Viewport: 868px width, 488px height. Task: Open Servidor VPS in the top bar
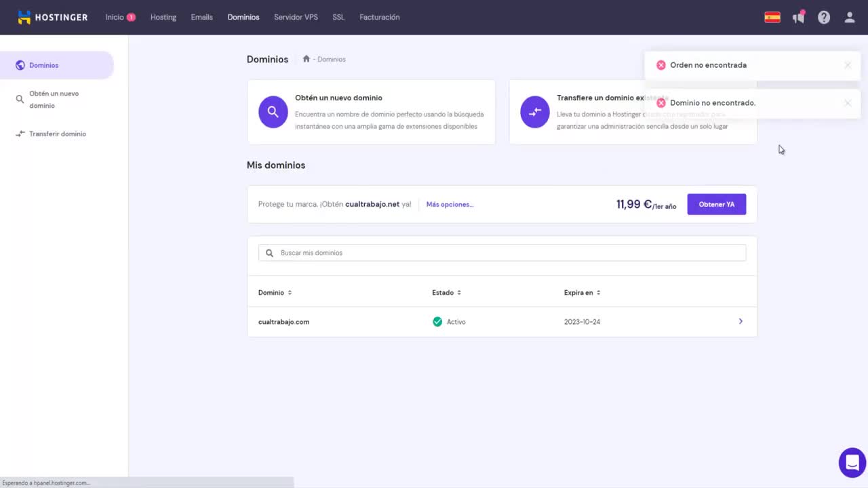[x=296, y=17]
